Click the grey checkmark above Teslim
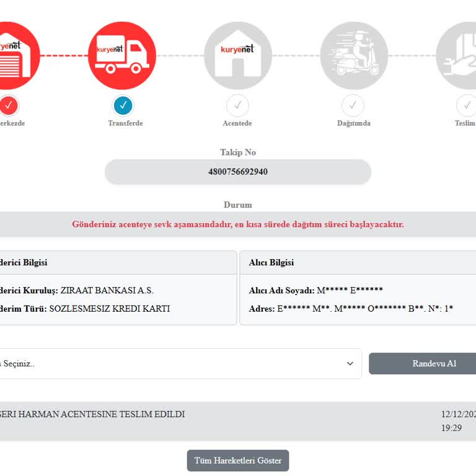This screenshot has height=476, width=476. (x=466, y=105)
